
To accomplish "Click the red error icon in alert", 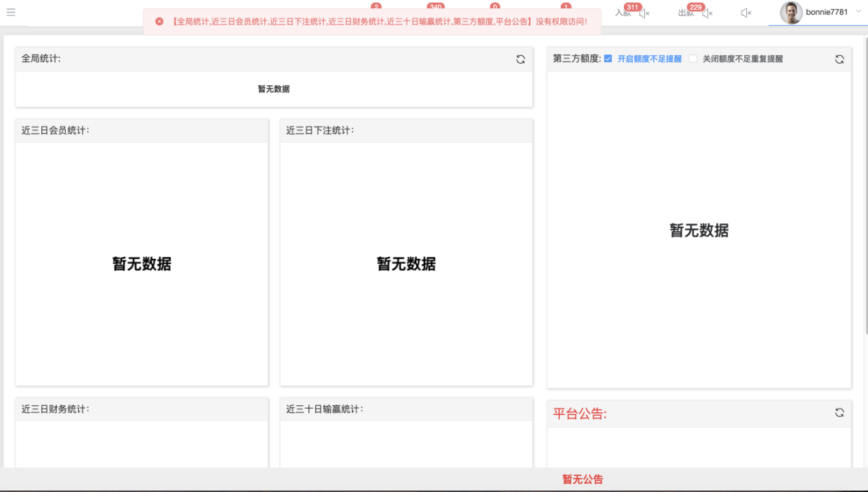I will [x=159, y=22].
